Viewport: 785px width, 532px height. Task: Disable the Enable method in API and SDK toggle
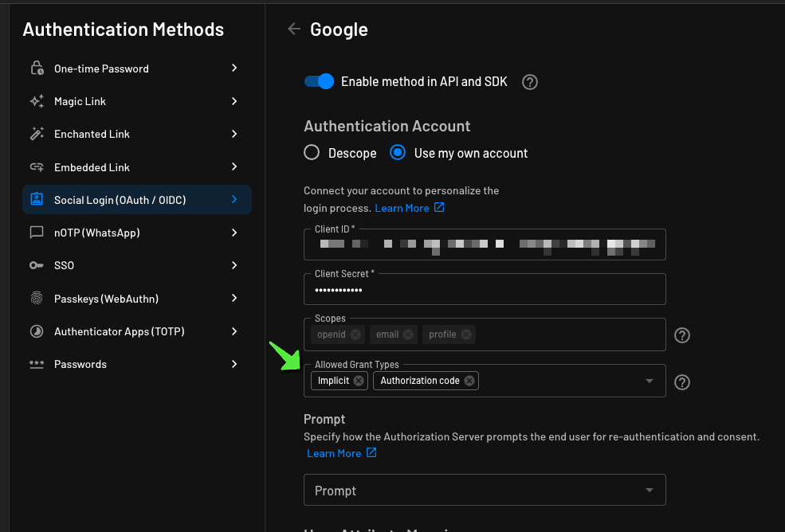tap(318, 81)
